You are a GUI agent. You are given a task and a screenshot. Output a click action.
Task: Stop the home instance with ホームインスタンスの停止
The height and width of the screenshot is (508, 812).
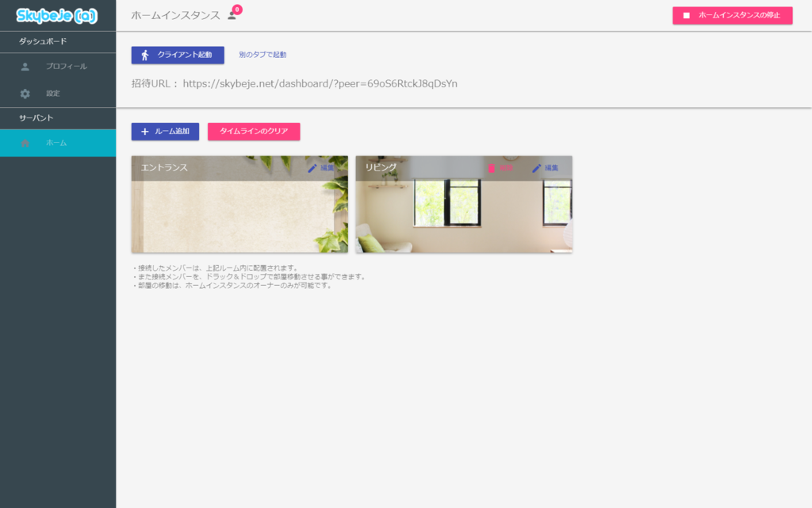[x=732, y=16]
